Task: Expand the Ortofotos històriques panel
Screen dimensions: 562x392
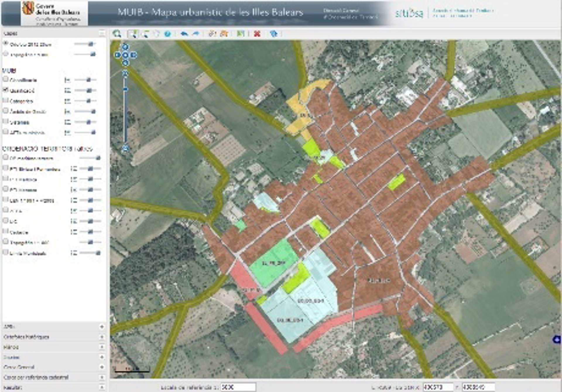Action: 102,337
